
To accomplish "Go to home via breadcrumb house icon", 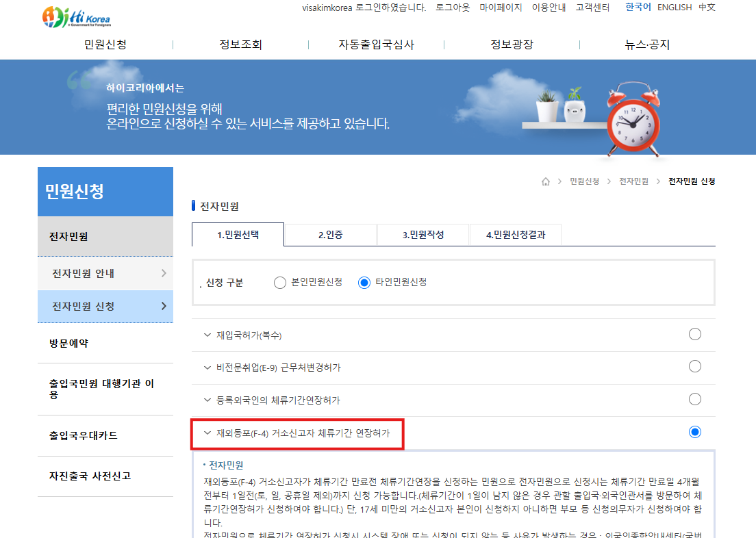I will [x=545, y=181].
